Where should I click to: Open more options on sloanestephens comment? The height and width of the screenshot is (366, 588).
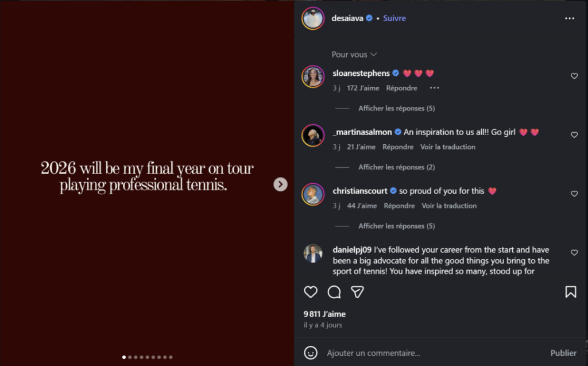coord(435,88)
